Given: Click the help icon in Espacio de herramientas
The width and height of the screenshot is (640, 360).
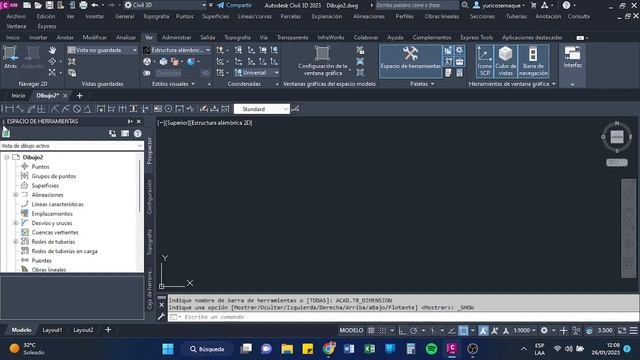Looking at the screenshot, I should tap(138, 133).
